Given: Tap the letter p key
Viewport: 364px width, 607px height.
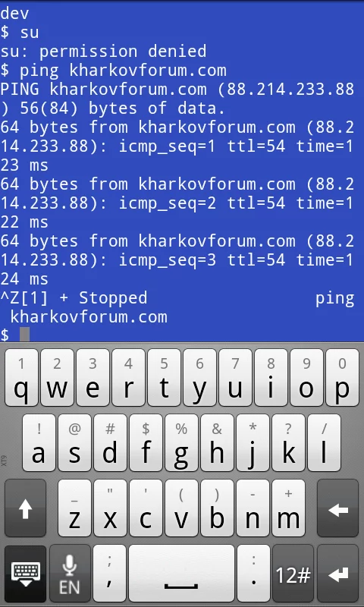Looking at the screenshot, I should [342, 377].
